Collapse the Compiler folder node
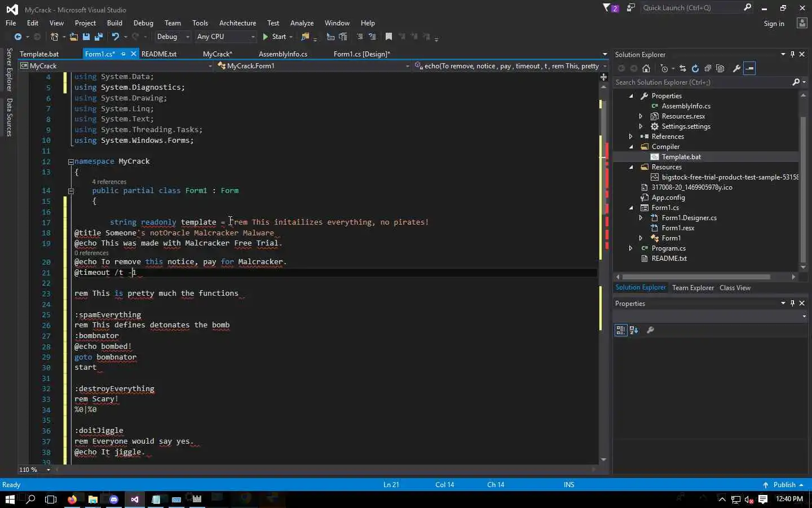Screen dimensions: 812x508 click(x=631, y=147)
